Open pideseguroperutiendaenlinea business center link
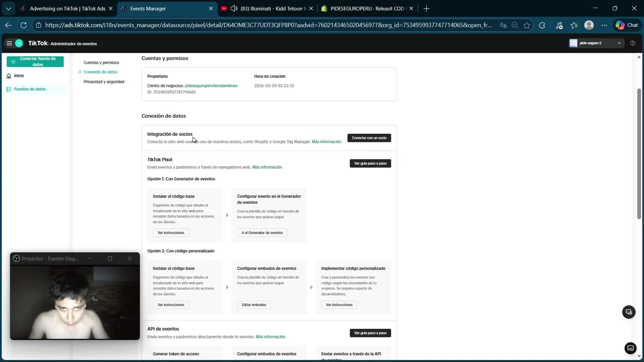 click(211, 86)
